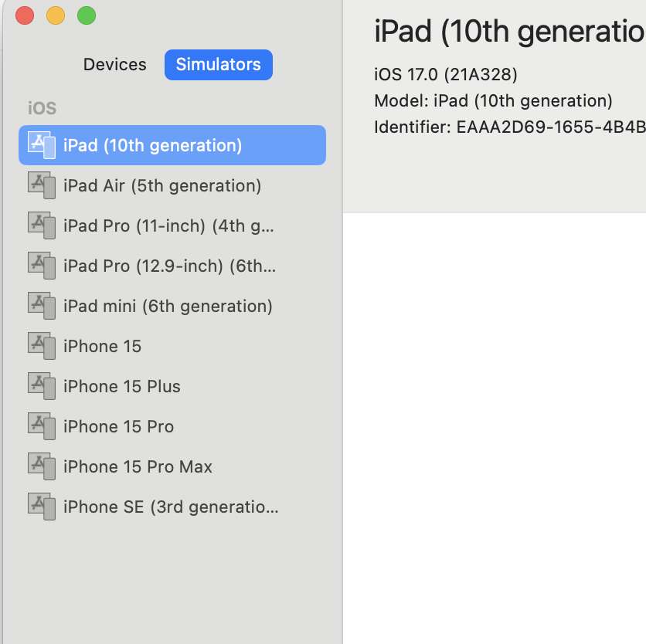Click the iPhone SE (3rd generation) simulator icon
Screen dimensions: 646x644
[x=42, y=507]
